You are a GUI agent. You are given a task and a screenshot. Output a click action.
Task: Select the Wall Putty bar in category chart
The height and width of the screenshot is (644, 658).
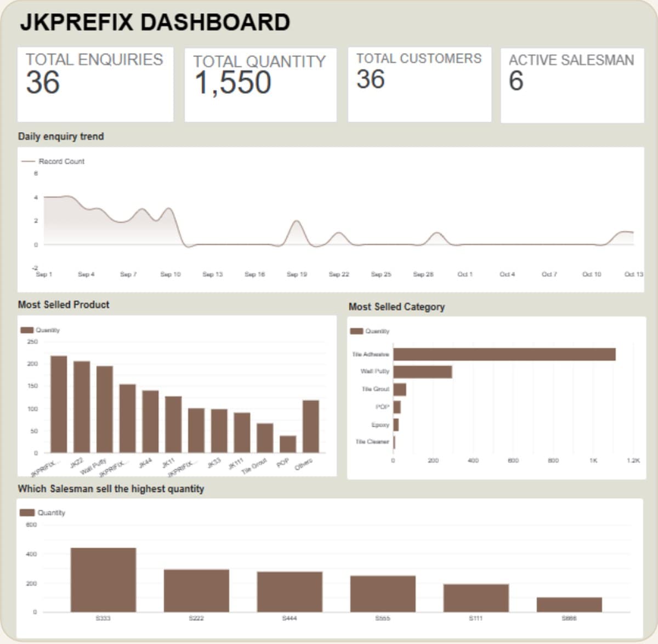coord(423,372)
